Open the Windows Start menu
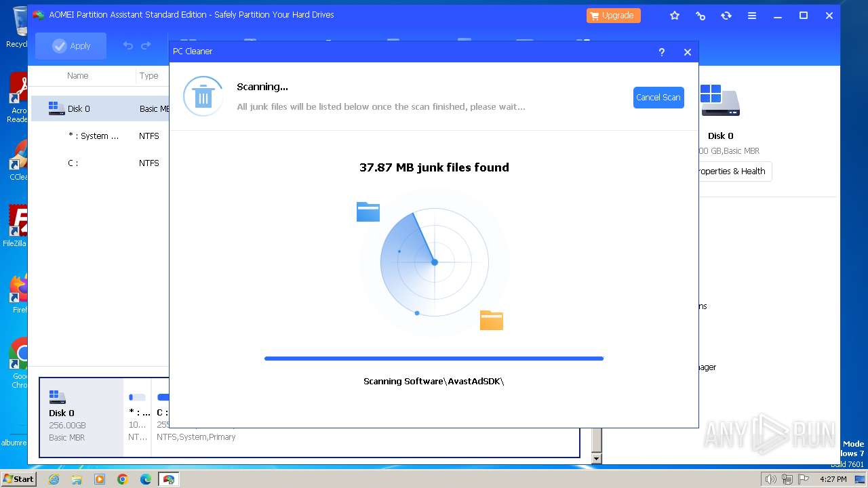The width and height of the screenshot is (868, 488). (18, 479)
